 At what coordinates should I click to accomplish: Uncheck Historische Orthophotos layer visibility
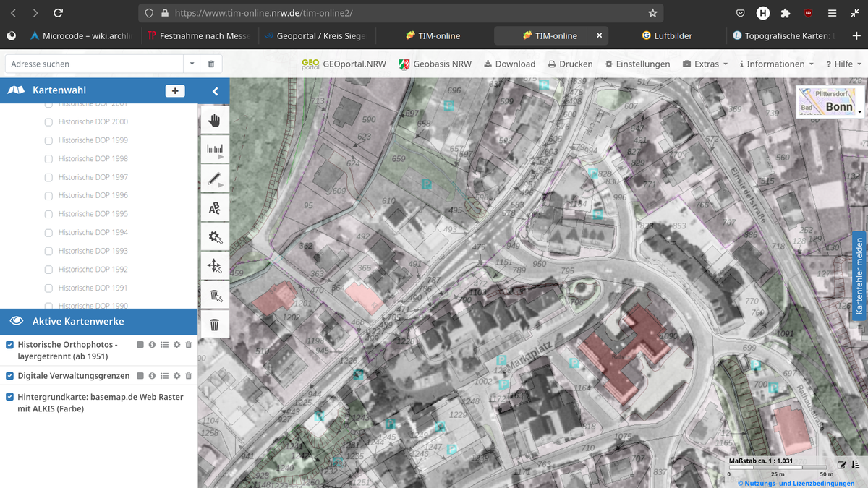10,345
